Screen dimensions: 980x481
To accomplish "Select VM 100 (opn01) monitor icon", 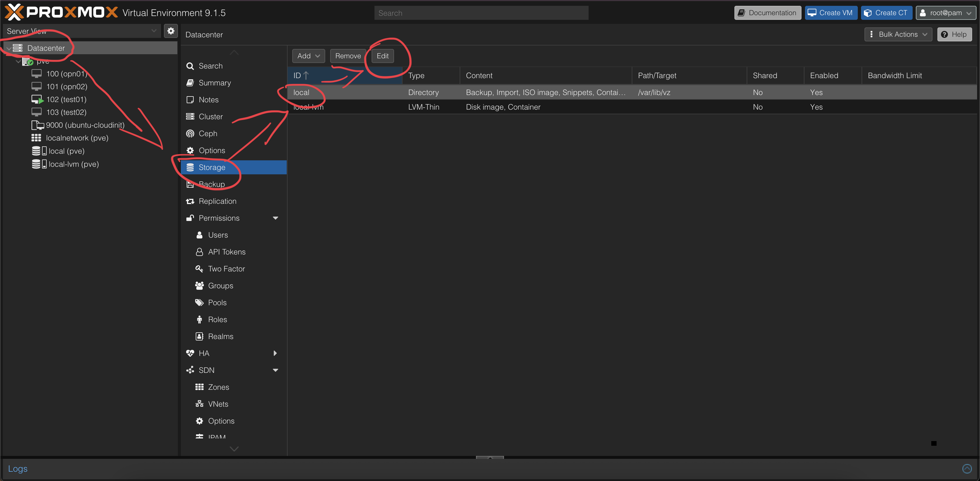I will coord(36,74).
